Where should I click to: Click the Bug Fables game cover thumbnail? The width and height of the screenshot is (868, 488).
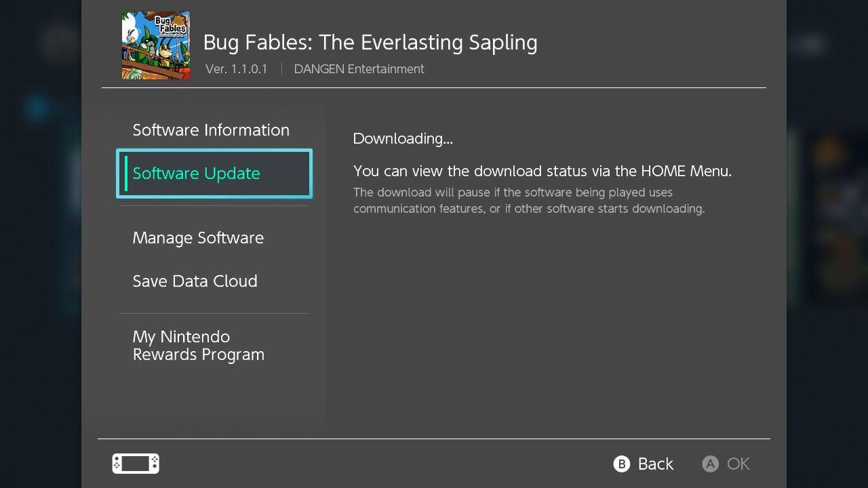[156, 45]
